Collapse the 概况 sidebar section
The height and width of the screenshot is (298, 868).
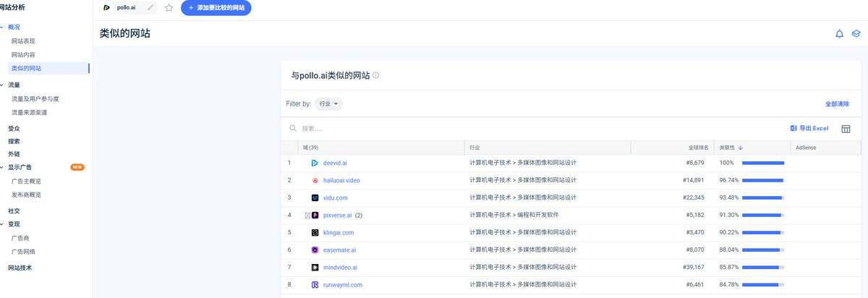click(x=2, y=27)
